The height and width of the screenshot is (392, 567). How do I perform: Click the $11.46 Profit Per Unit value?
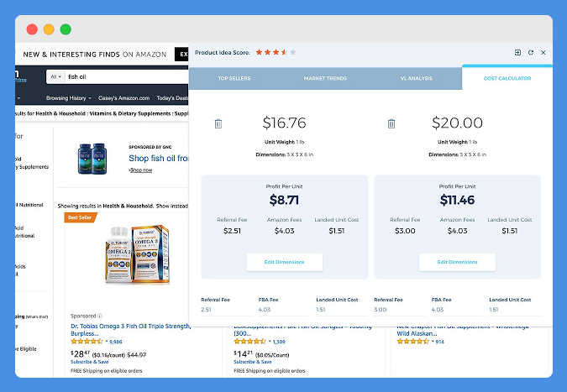457,200
